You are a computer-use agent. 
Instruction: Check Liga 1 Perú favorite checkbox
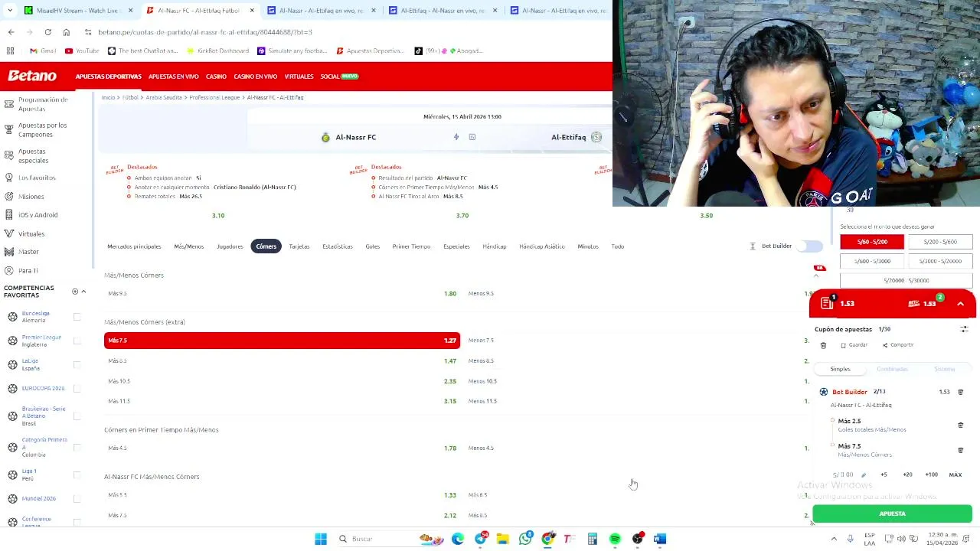click(x=77, y=474)
